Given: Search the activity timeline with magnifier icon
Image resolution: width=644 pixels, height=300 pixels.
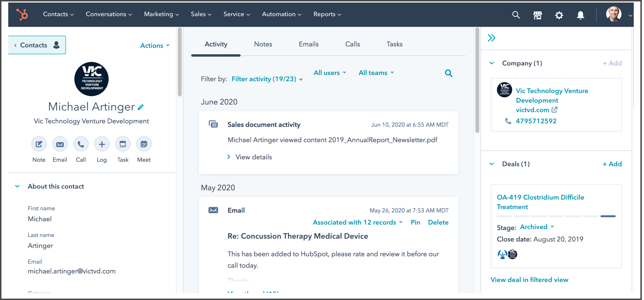Looking at the screenshot, I should pos(449,73).
